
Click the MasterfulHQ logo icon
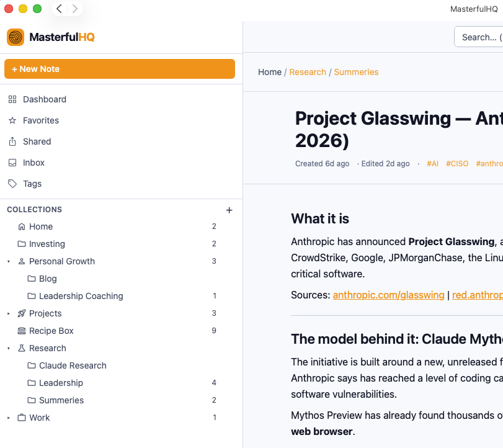point(16,37)
